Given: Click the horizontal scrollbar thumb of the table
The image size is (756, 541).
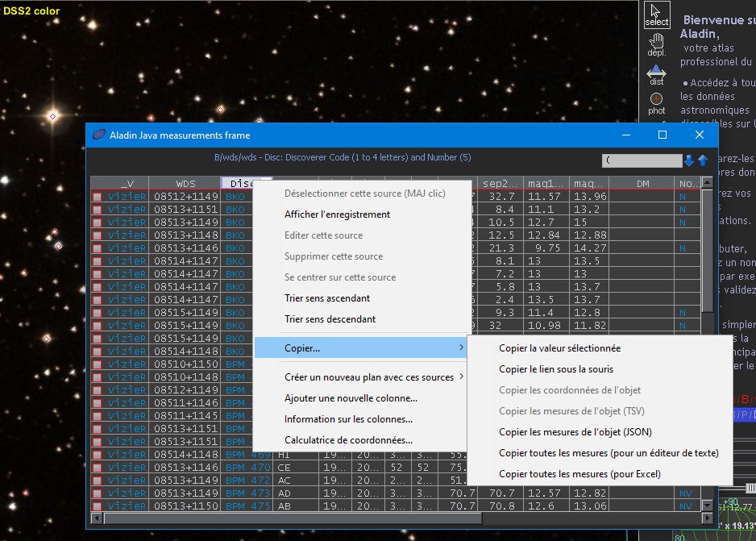Looking at the screenshot, I should 293,518.
